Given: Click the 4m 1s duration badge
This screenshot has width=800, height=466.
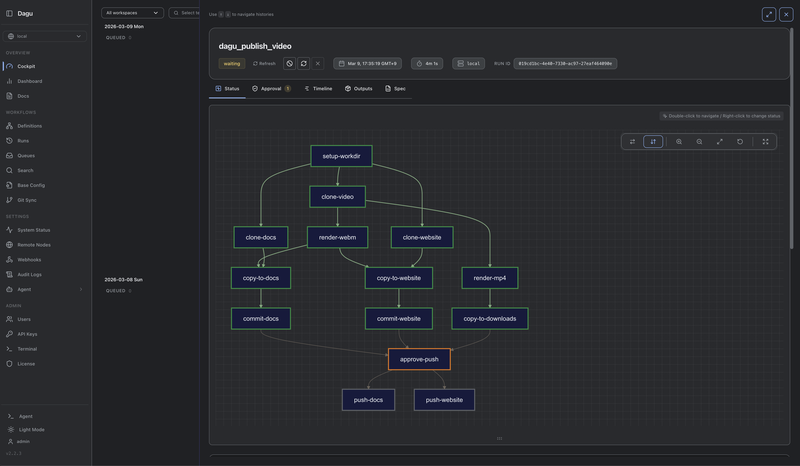Looking at the screenshot, I should 427,63.
